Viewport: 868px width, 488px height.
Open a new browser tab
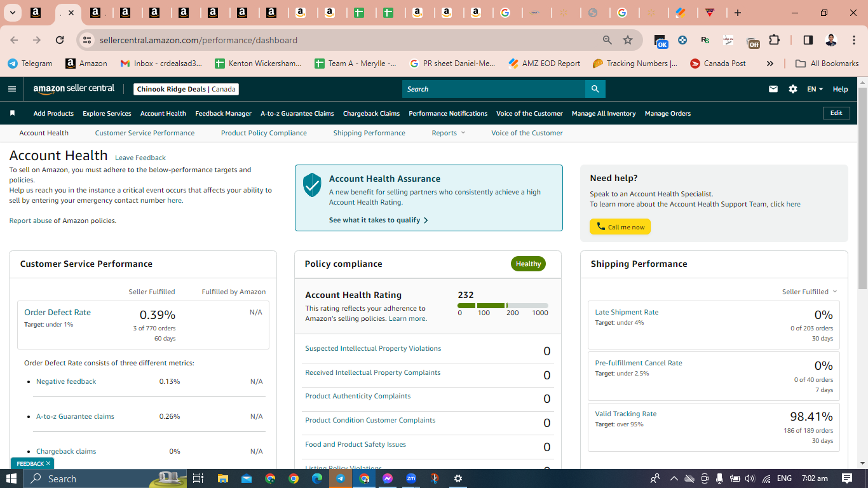737,13
